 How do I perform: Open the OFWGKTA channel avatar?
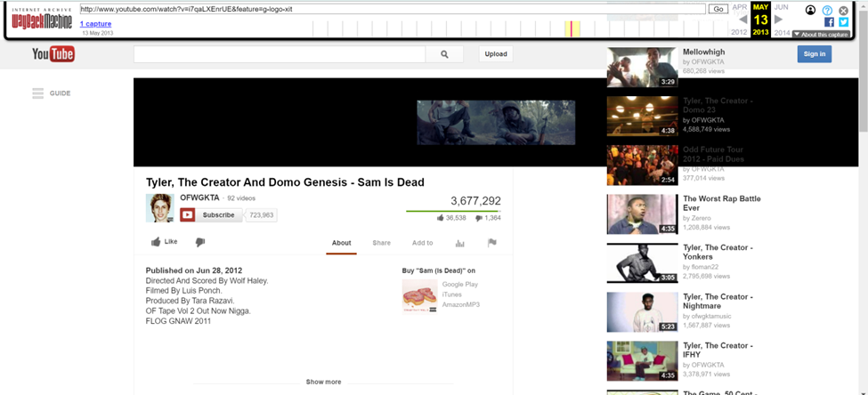point(160,208)
